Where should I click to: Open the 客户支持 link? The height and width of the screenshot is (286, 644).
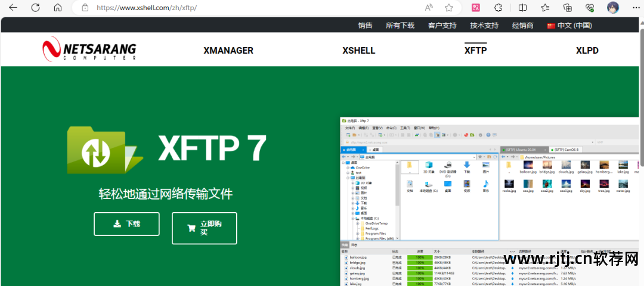(442, 26)
